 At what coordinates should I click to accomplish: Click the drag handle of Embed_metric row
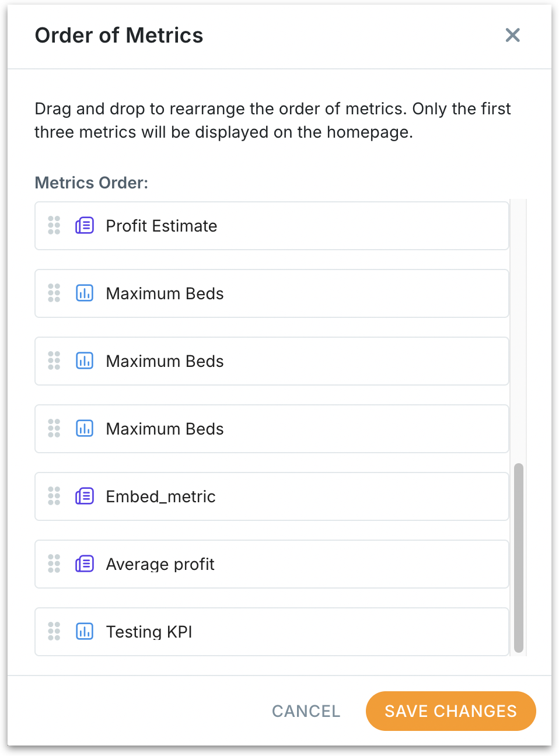(54, 496)
